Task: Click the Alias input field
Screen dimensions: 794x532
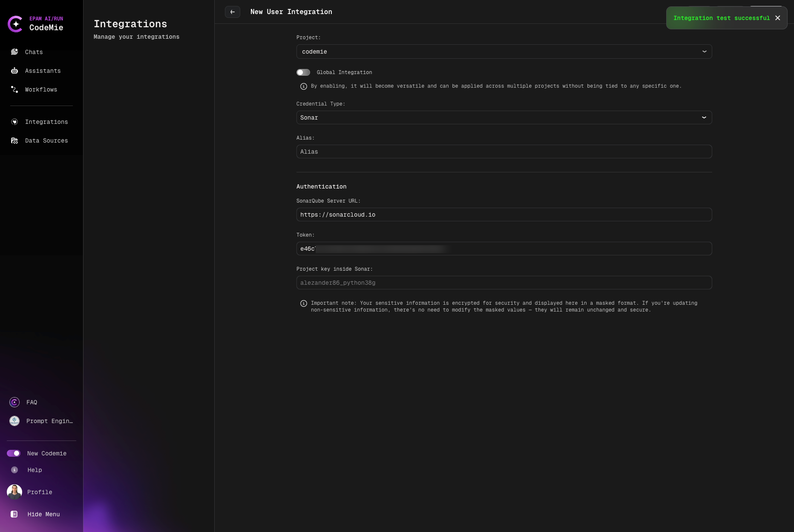Action: tap(503, 152)
